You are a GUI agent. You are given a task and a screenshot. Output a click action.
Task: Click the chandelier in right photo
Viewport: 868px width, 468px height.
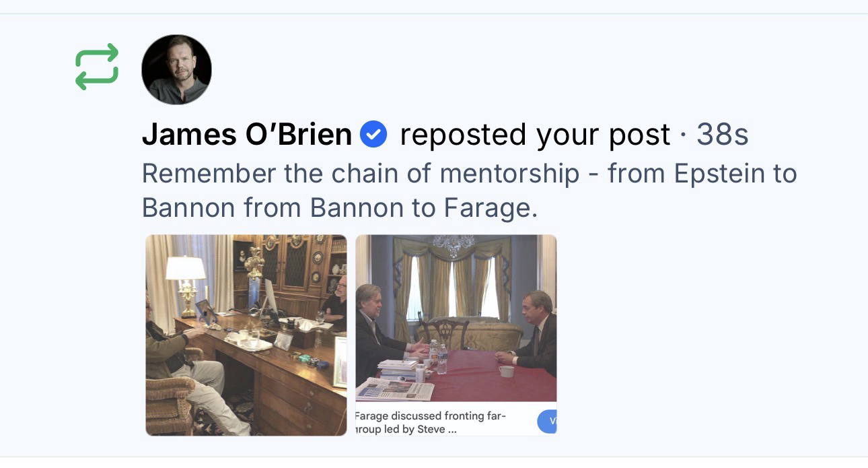[454, 244]
